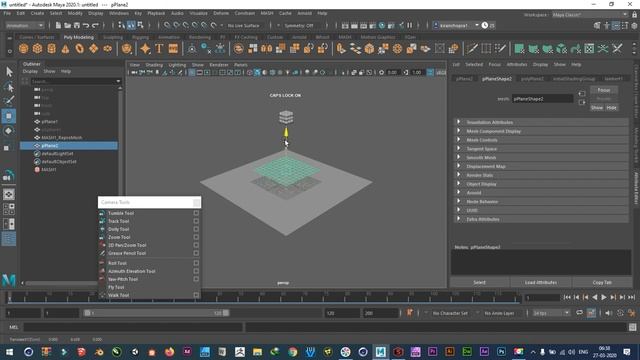The height and width of the screenshot is (360, 640).
Task: Expand Mesh Component Display section
Action: coord(541,131)
